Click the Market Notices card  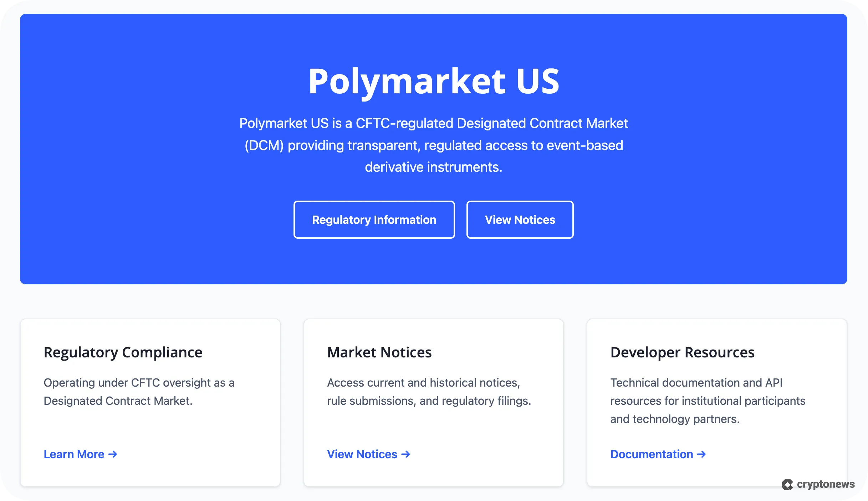434,402
